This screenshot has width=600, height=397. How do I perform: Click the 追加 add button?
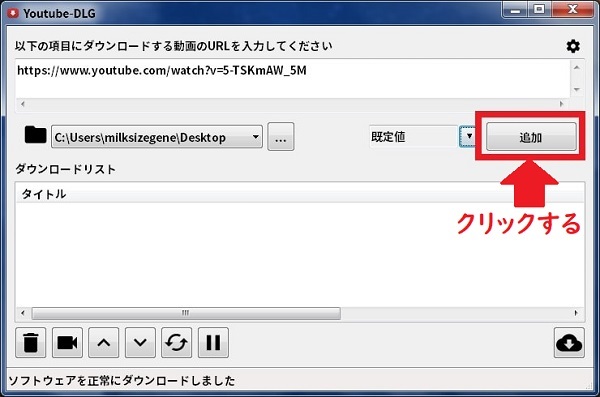531,137
